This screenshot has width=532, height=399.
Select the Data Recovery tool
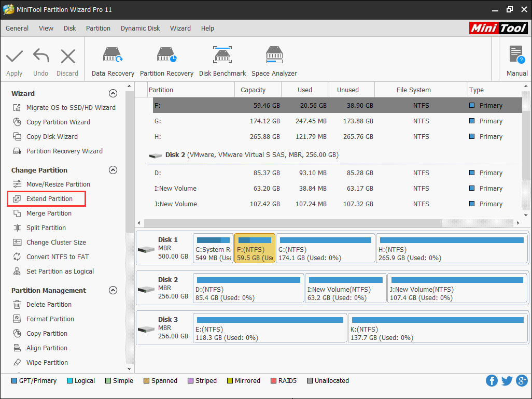(112, 60)
